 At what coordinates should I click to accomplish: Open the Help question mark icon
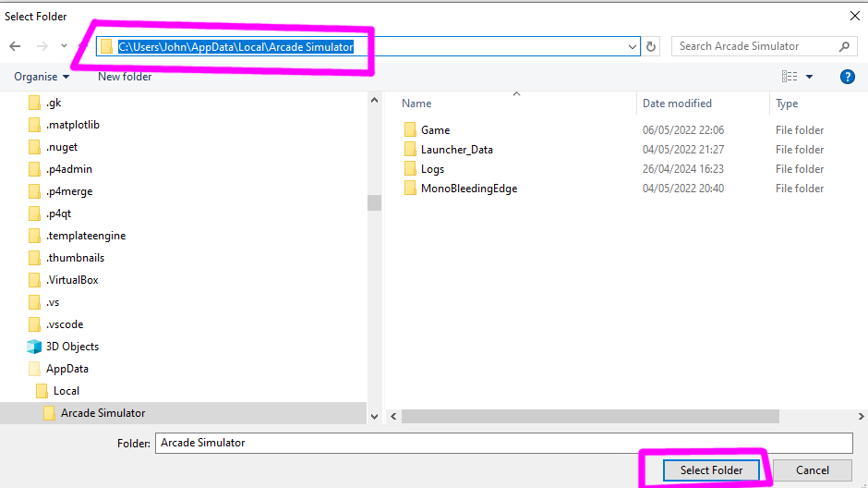(847, 77)
